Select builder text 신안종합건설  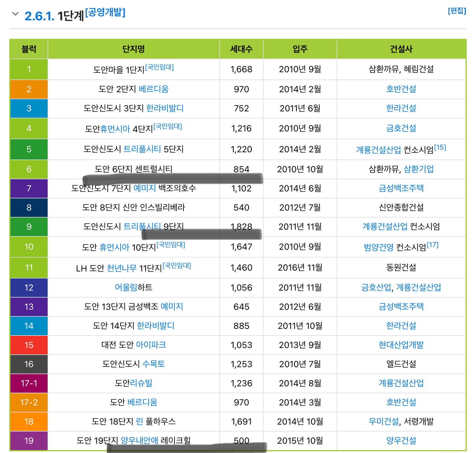click(x=401, y=207)
